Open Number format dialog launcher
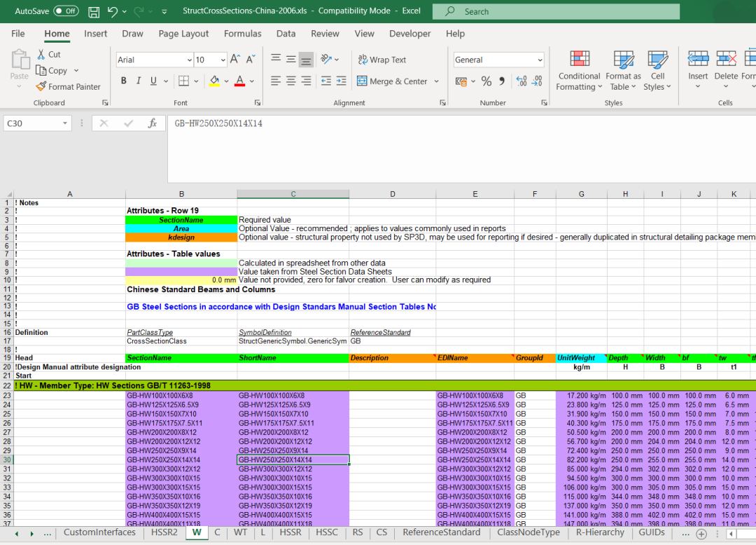 tap(544, 103)
